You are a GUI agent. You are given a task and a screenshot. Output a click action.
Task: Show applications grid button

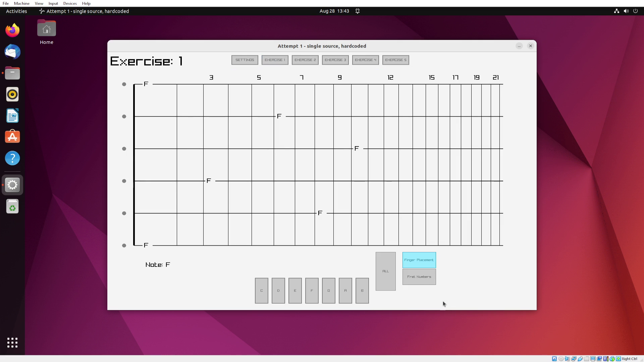click(12, 343)
